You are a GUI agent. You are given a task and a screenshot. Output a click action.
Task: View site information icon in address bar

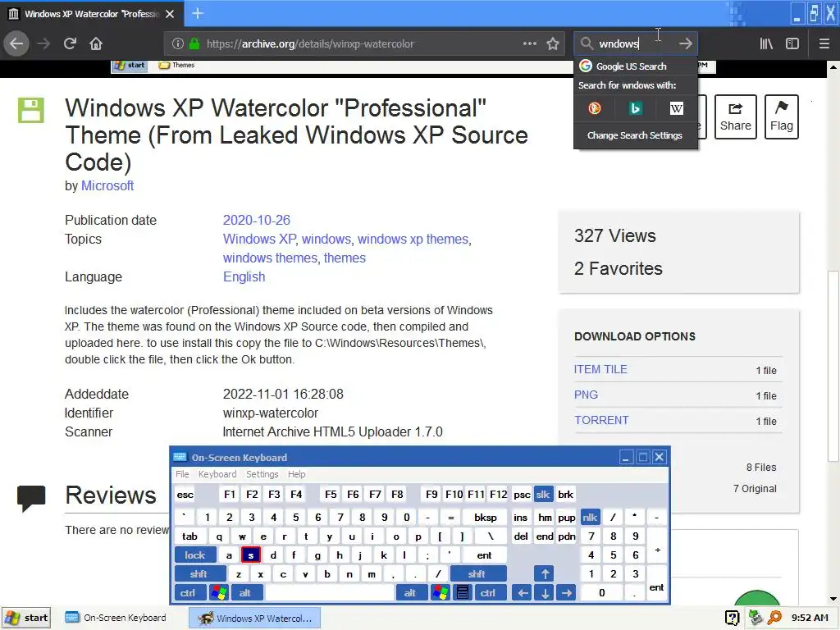178,44
